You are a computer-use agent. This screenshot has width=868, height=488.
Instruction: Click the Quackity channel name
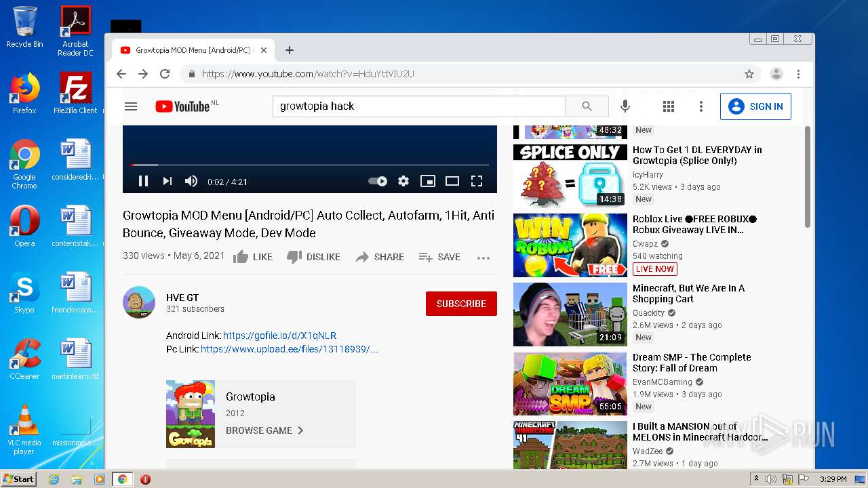pyautogui.click(x=649, y=313)
